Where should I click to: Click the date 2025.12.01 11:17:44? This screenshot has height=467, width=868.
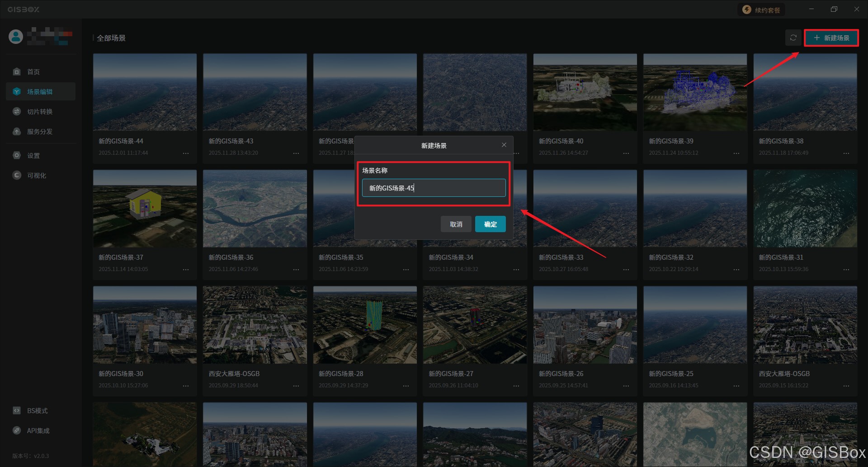(123, 153)
